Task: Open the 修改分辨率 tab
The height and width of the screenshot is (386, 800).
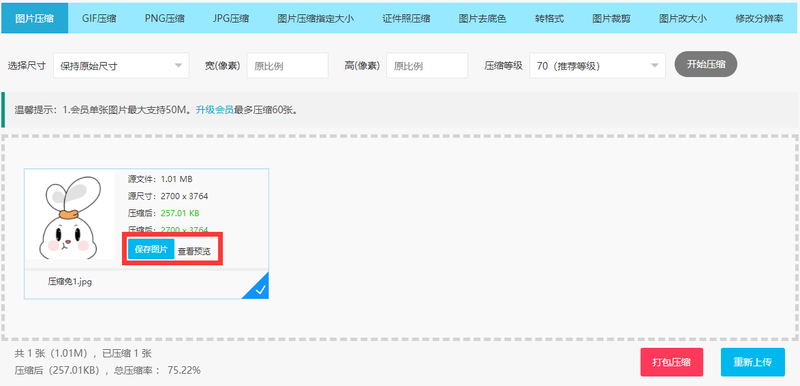Action: click(759, 19)
